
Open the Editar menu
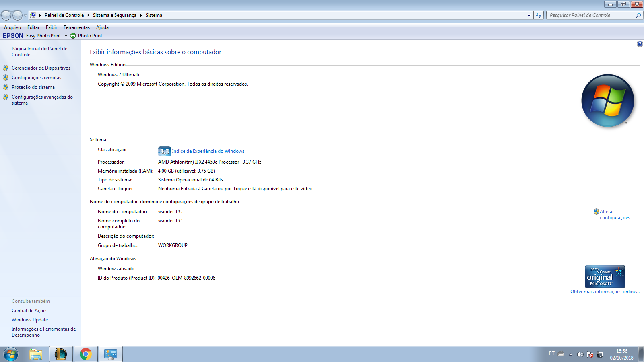pos(33,27)
